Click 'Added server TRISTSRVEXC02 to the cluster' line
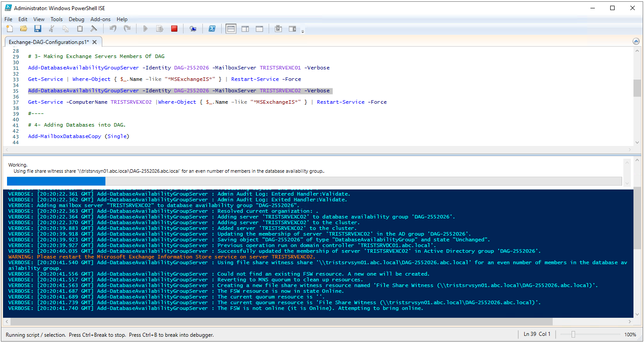 click(182, 228)
